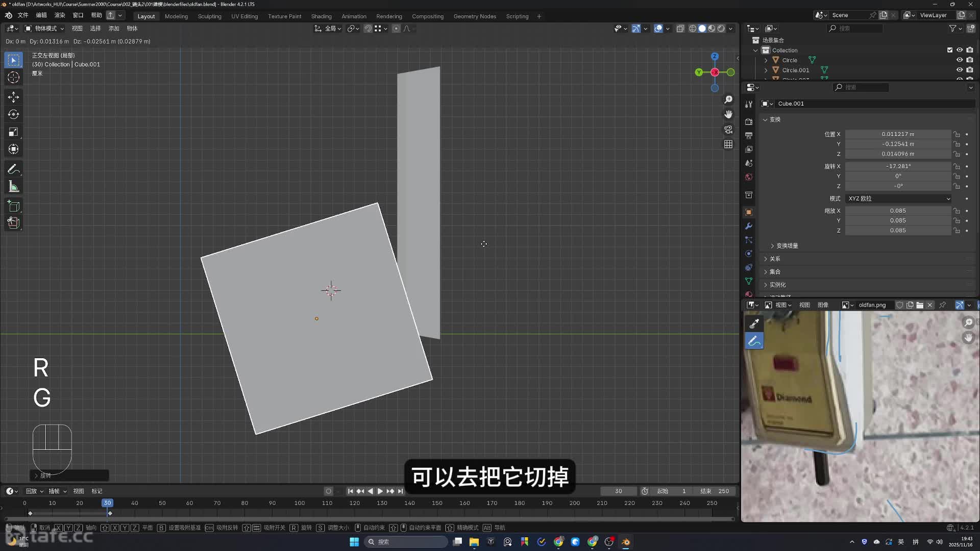Click frame 100 on the timeline
This screenshot has width=980, height=551.
click(300, 503)
